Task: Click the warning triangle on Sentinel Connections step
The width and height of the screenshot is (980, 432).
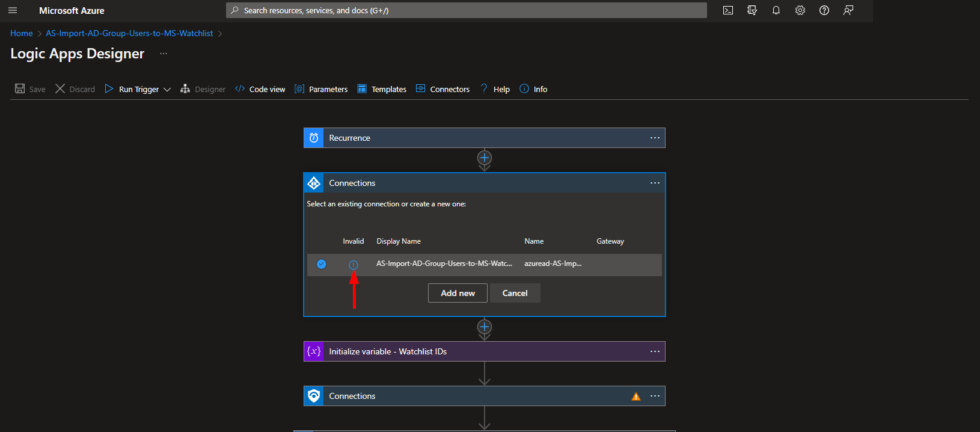Action: [x=636, y=397]
